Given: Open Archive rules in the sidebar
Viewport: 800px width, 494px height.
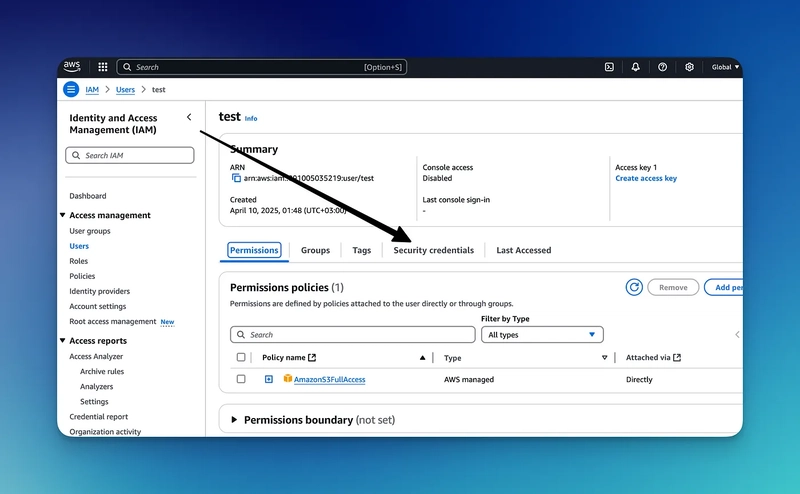Looking at the screenshot, I should coord(102,372).
